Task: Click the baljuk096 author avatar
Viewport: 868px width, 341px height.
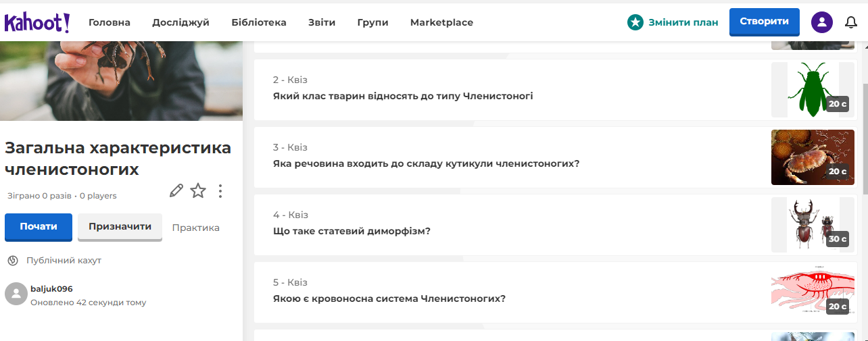Action: [16, 294]
